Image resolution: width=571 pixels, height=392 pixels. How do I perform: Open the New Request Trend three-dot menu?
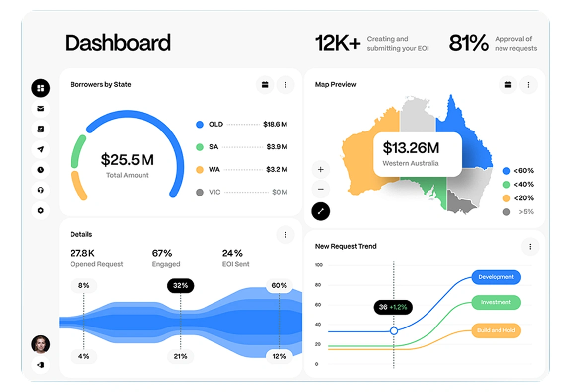[530, 247]
